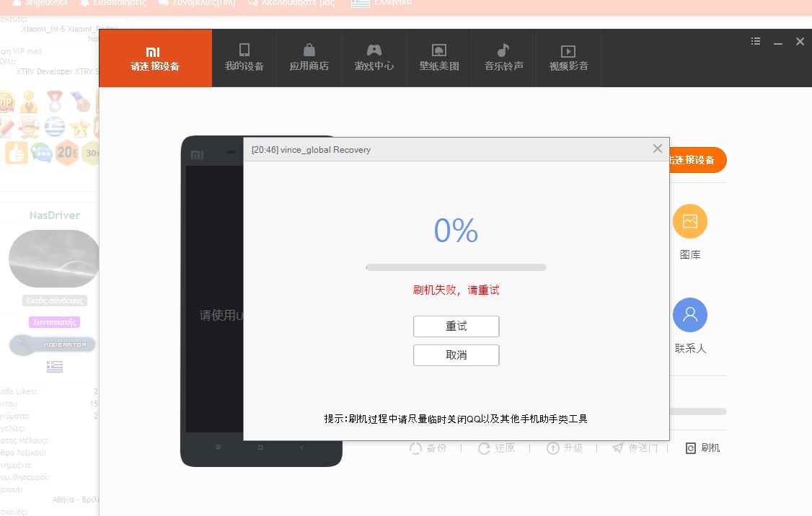The height and width of the screenshot is (516, 812).
Task: Minimize the Mi assistant window
Action: click(x=778, y=43)
